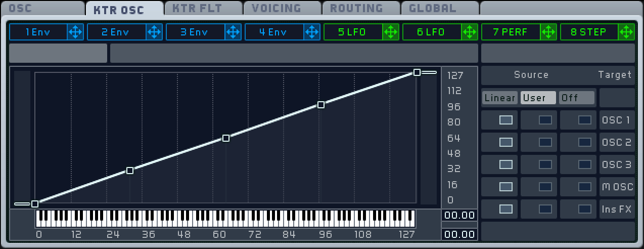Click the Linear column header

[x=499, y=98]
